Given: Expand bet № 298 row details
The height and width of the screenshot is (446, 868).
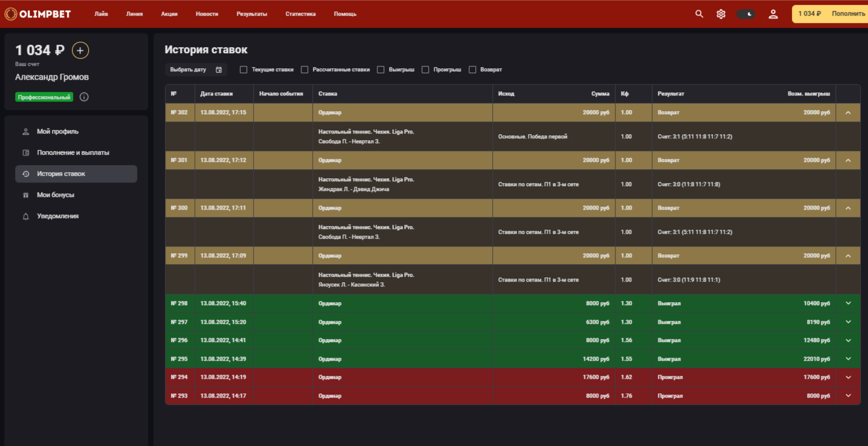Looking at the screenshot, I should pos(848,303).
